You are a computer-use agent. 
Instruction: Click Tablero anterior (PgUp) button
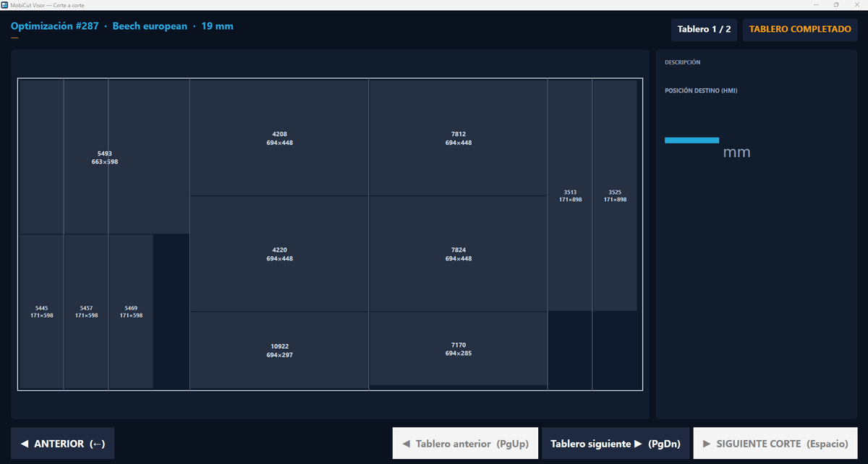465,443
